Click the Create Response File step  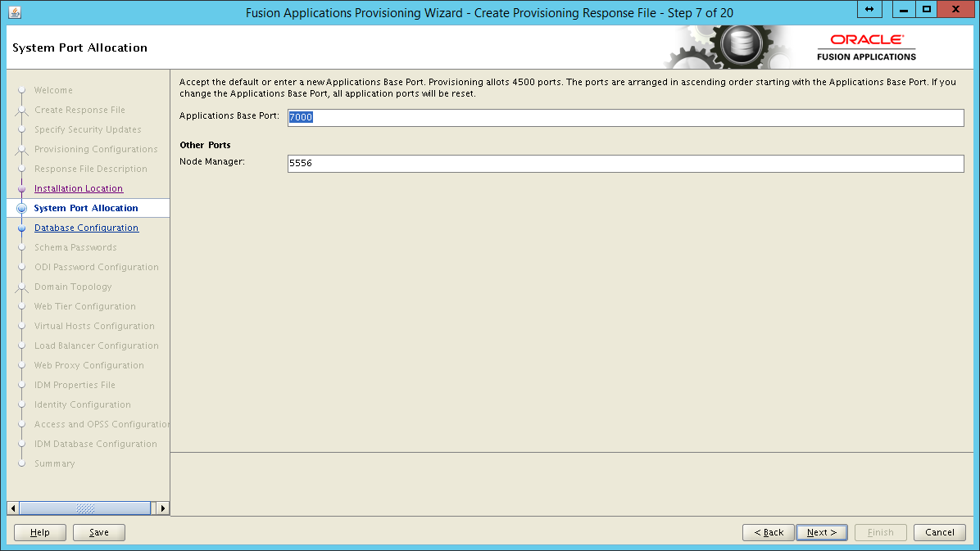79,110
